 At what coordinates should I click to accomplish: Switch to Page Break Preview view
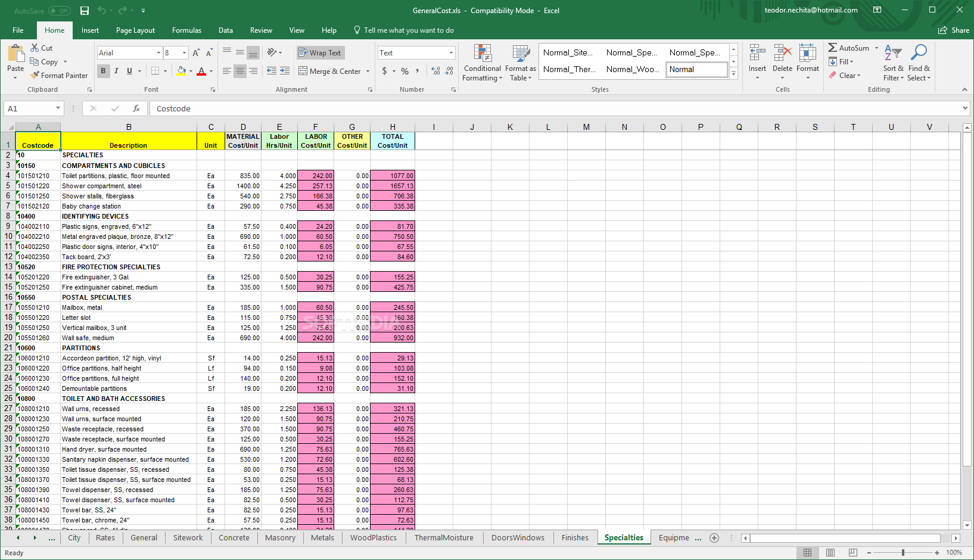853,552
